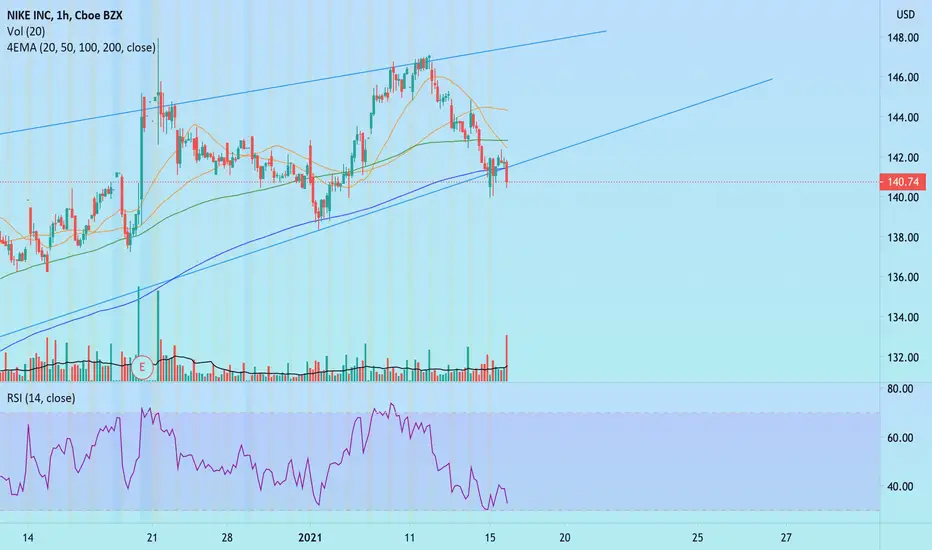Click the 142.00 price axis label
Viewport: 932px width, 550px height.
(x=903, y=158)
